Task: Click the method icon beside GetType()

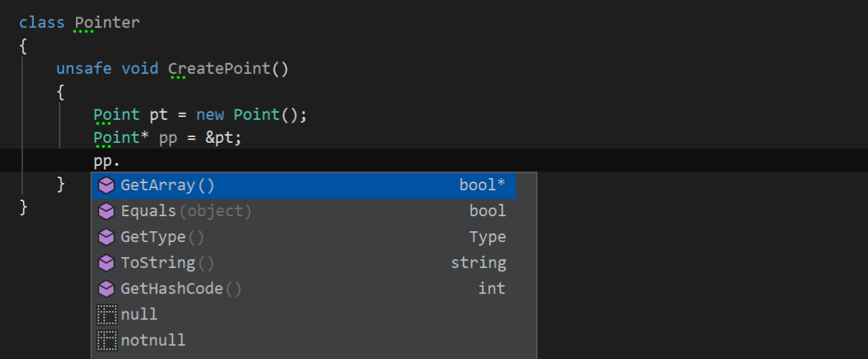Action: (x=106, y=238)
